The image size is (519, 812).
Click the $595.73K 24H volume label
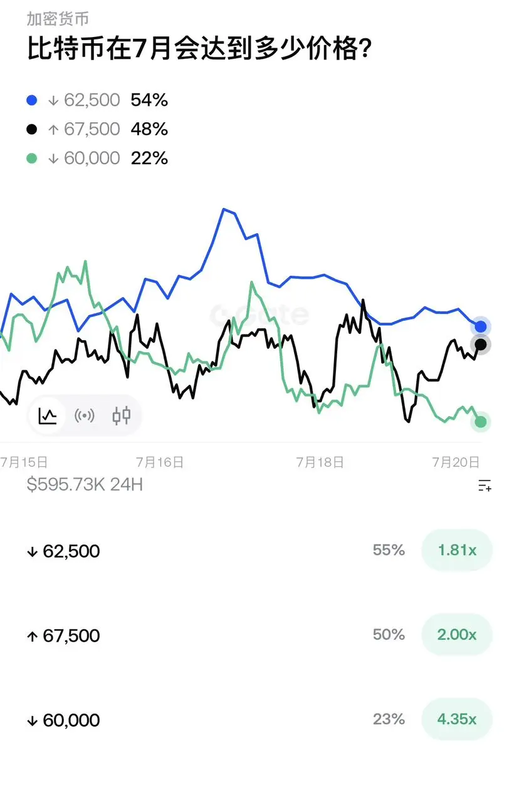click(85, 484)
